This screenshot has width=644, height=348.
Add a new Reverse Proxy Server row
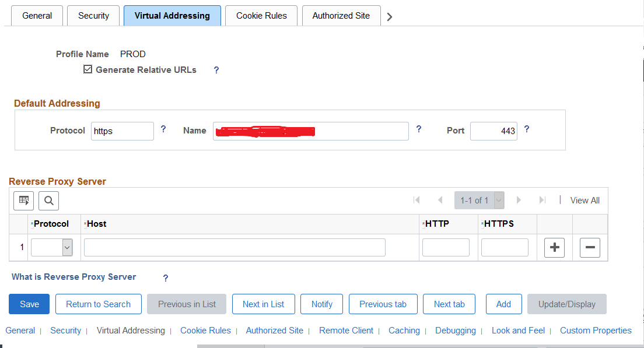click(x=554, y=247)
